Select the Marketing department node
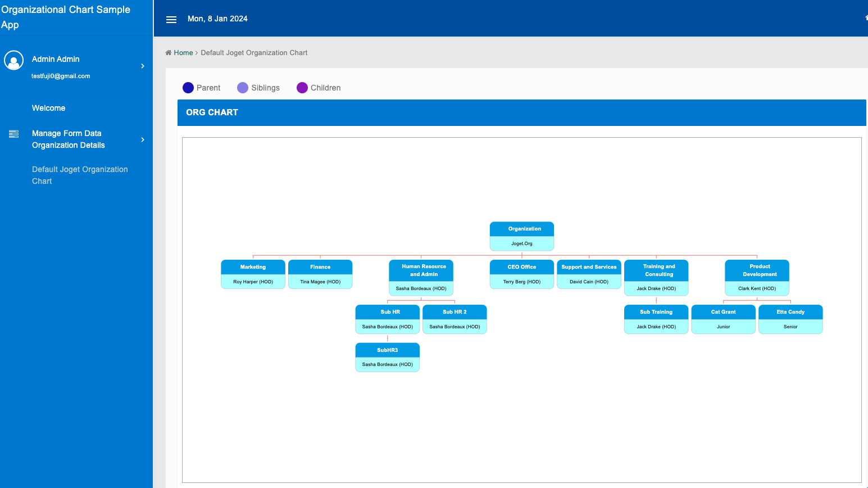Viewport: 868px width, 488px height. pos(253,274)
